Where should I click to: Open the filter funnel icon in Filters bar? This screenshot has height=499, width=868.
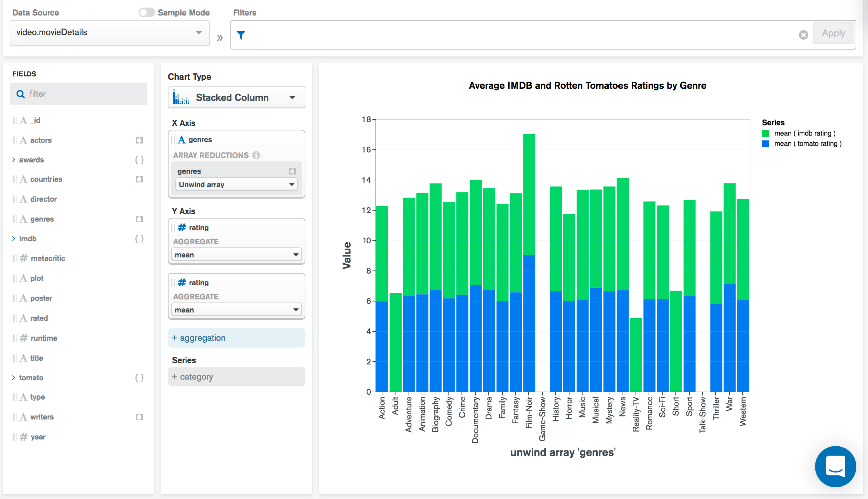click(x=241, y=35)
